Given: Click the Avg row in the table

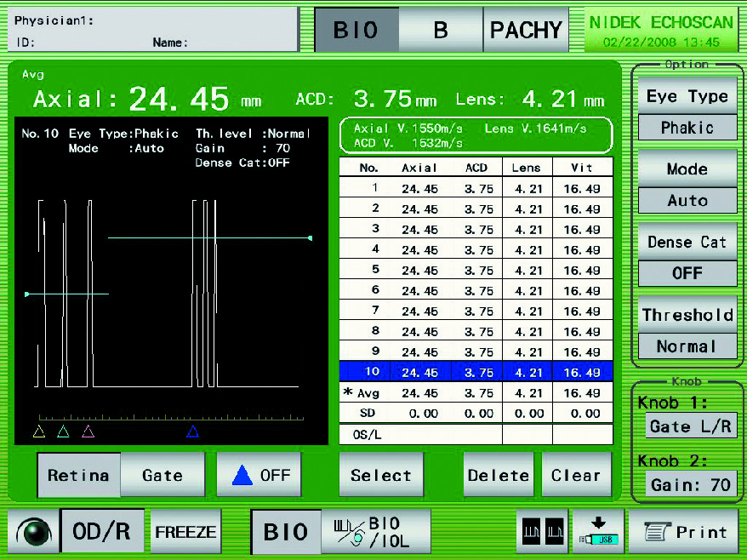Looking at the screenshot, I should 476,392.
